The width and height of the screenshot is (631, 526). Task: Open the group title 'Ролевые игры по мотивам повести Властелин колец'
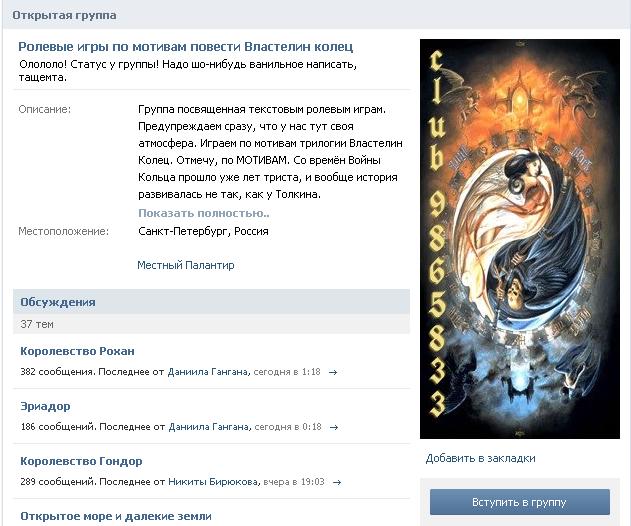click(186, 47)
